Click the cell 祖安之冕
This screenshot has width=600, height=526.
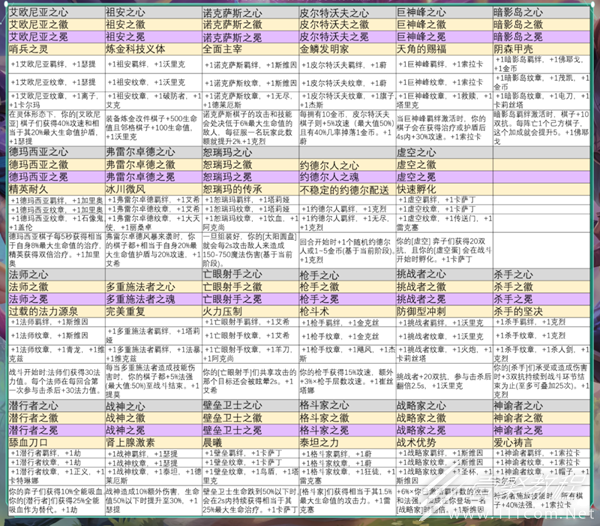(x=153, y=37)
